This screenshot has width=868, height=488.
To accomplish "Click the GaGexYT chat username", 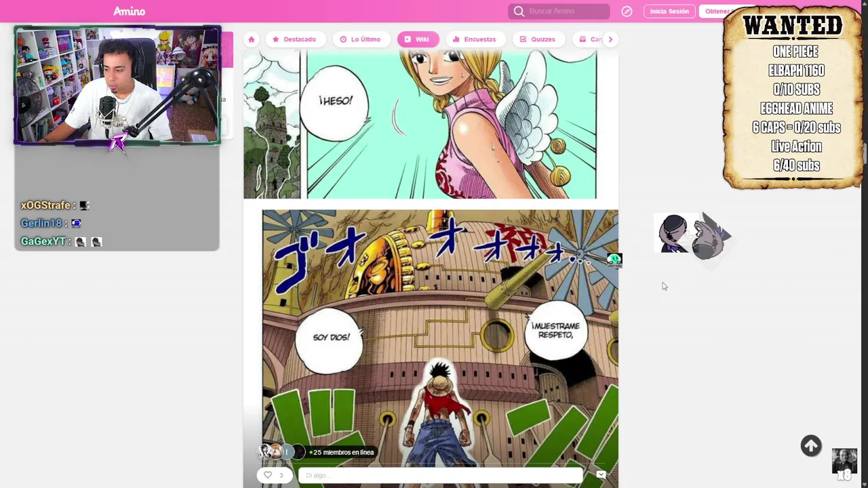I will 43,241.
